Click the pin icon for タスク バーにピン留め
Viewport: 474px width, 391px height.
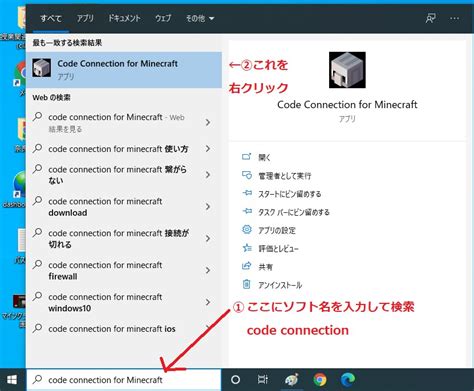(x=247, y=211)
